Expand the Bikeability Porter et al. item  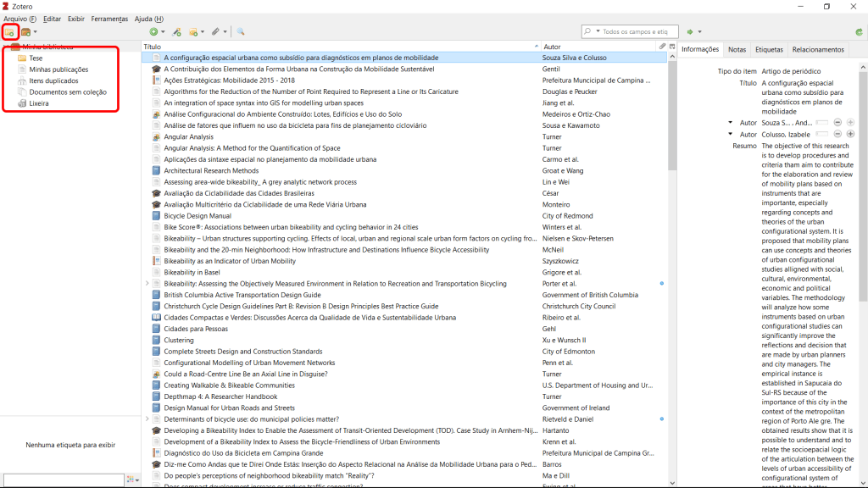(147, 284)
